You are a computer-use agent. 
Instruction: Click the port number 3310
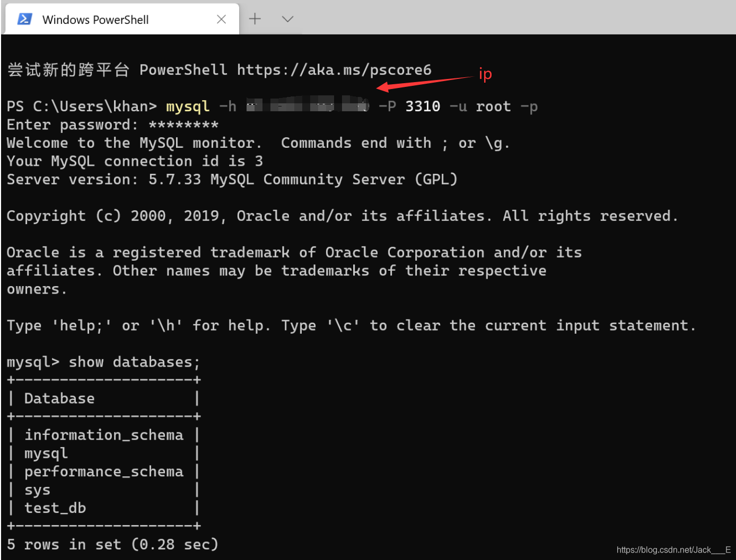click(x=423, y=106)
